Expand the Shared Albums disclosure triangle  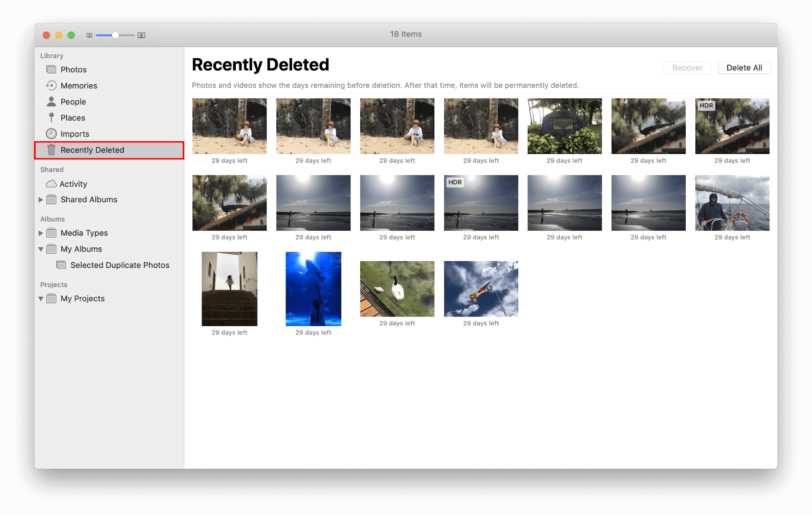41,199
